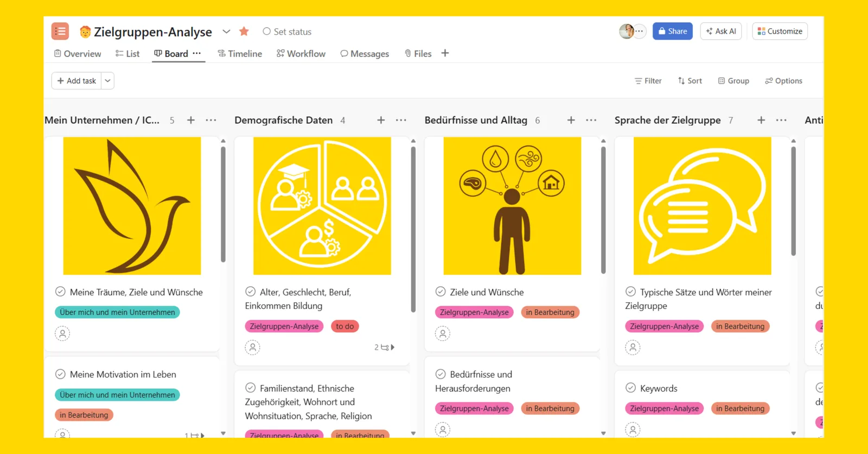Mark Alter, Geschlecht, Beruf task complete
The image size is (868, 454).
[x=250, y=292]
